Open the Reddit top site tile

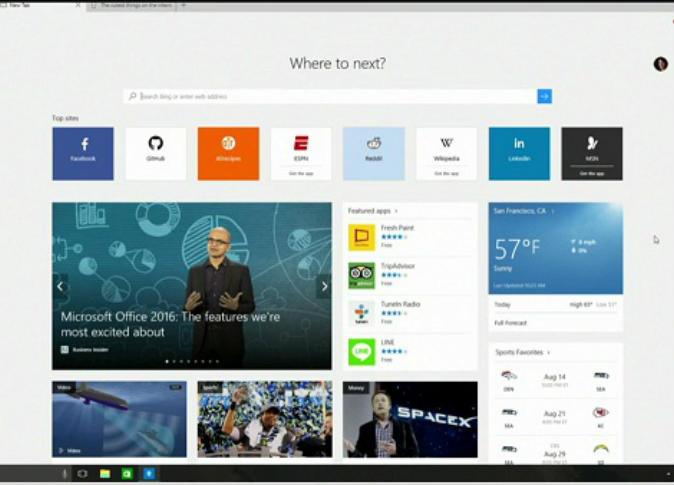374,153
